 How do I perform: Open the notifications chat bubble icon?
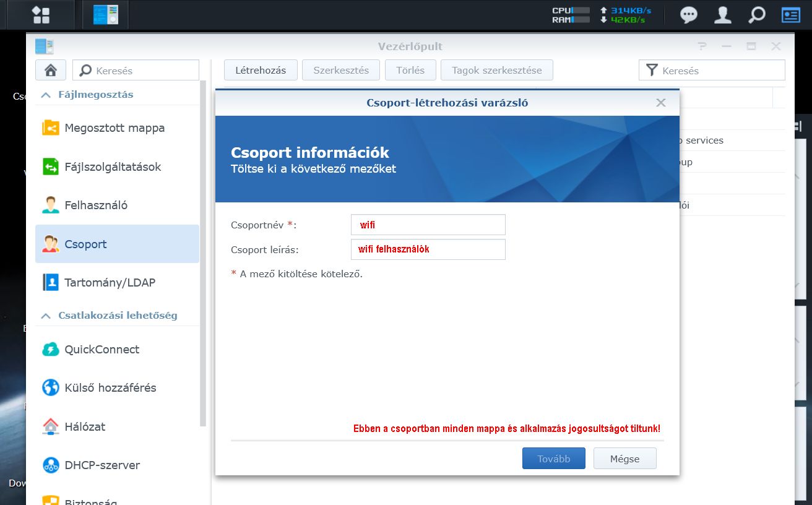tap(688, 15)
